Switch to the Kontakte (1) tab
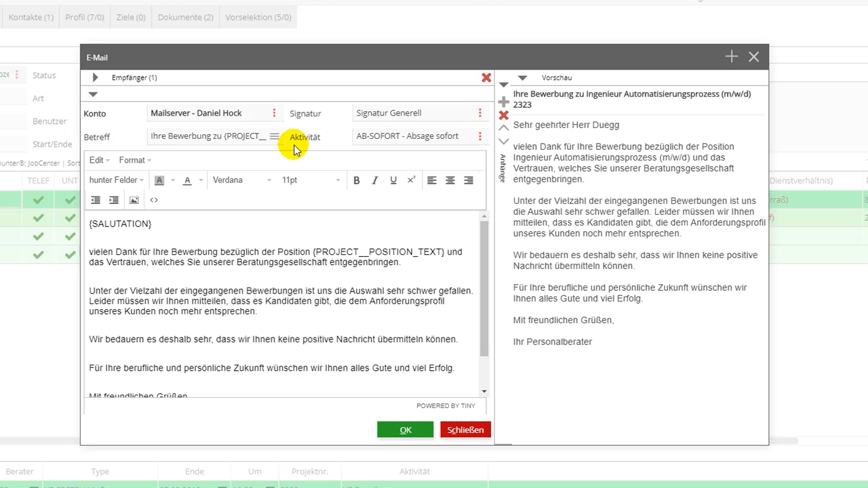This screenshot has height=488, width=868. coord(31,17)
